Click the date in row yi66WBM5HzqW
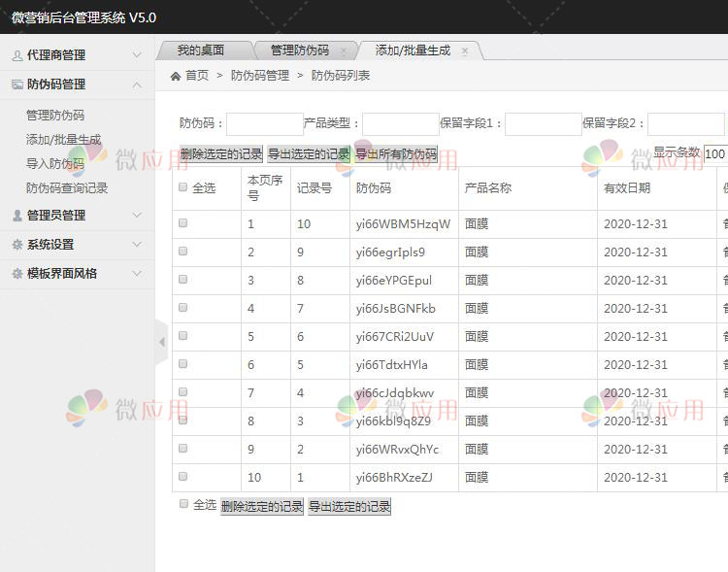Screen dimensions: 728x572 [x=636, y=224]
